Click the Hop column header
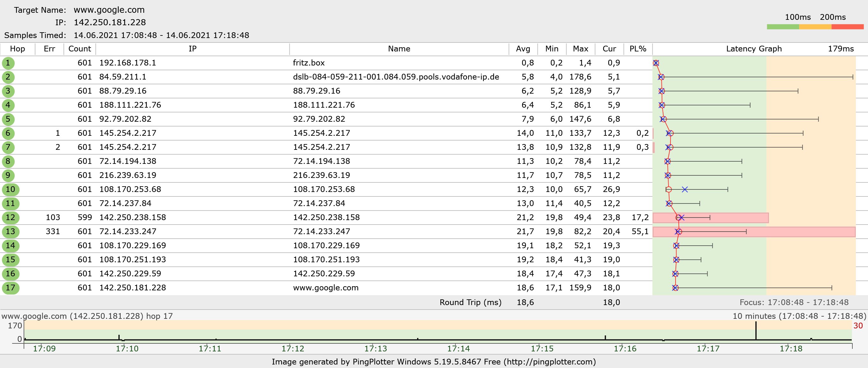Viewport: 868px width, 368px height. click(x=18, y=49)
